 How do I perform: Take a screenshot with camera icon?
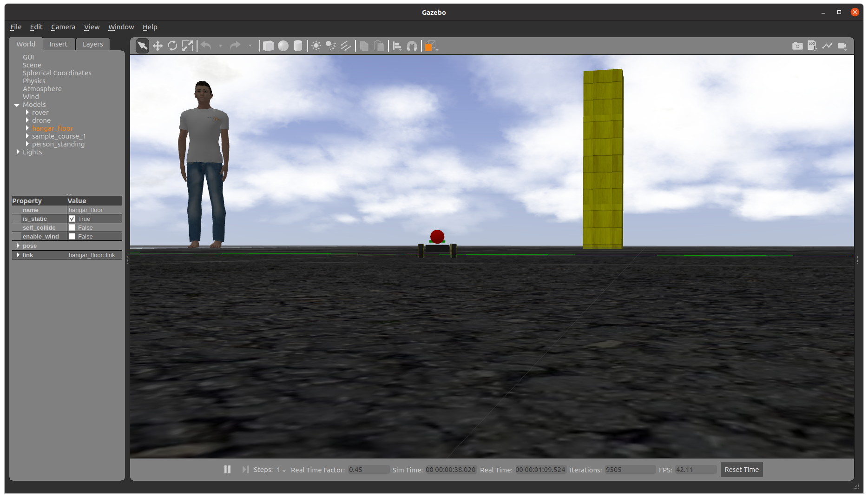tap(797, 46)
